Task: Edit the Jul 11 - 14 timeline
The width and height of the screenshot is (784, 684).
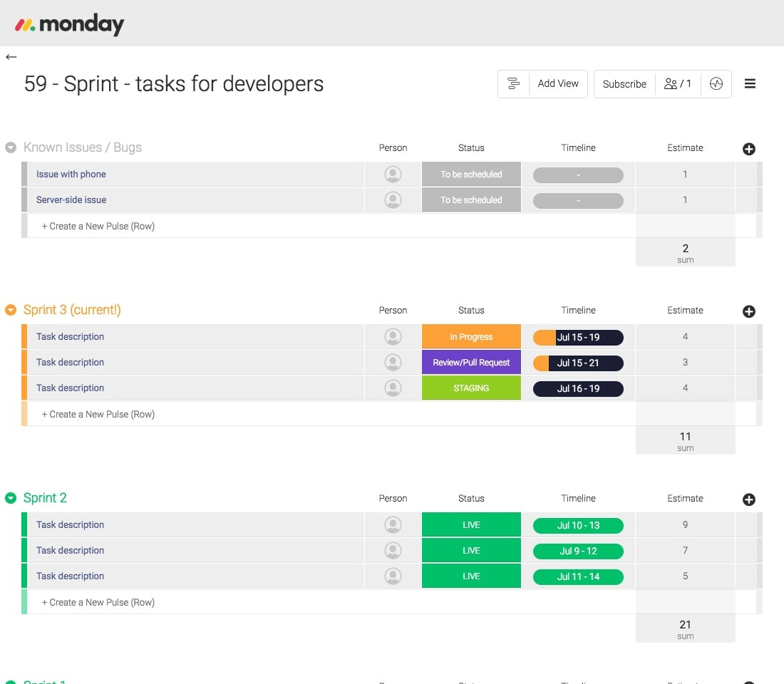Action: 578,576
